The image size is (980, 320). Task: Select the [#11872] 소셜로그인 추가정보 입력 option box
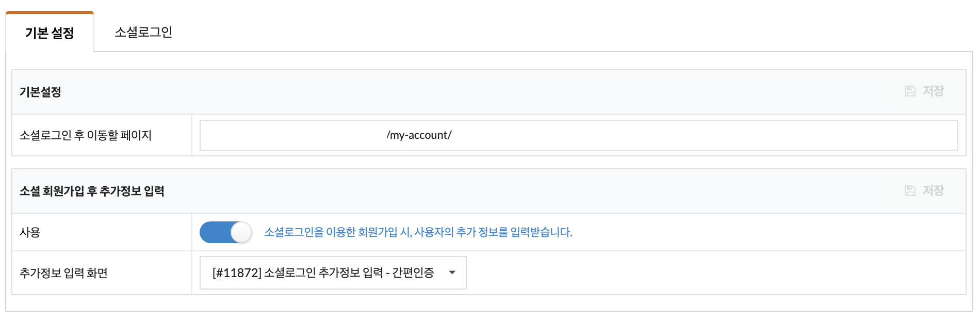pyautogui.click(x=333, y=273)
